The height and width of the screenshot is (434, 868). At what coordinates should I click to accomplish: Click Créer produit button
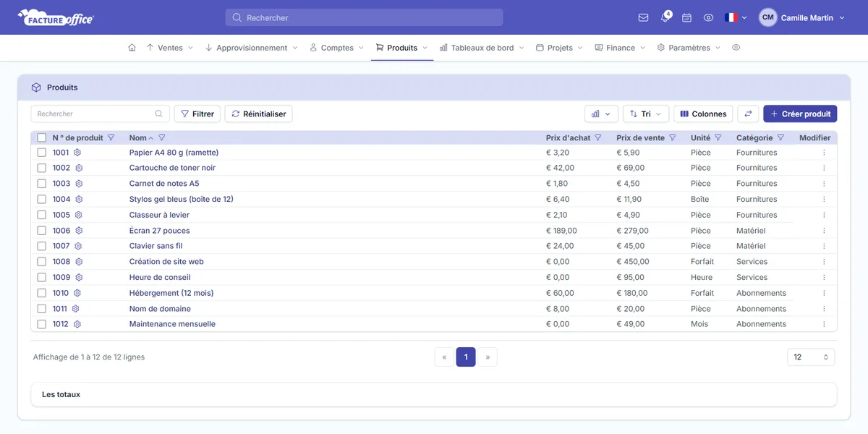click(800, 114)
